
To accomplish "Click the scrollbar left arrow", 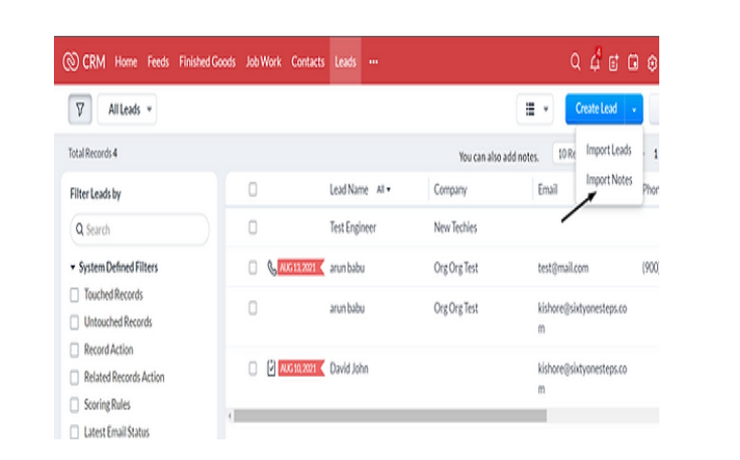I will pos(230,416).
